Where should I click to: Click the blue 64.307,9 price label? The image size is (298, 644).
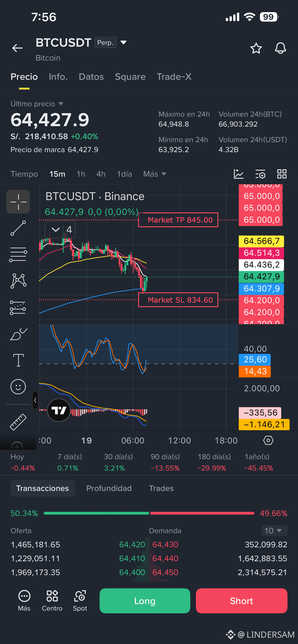261,289
